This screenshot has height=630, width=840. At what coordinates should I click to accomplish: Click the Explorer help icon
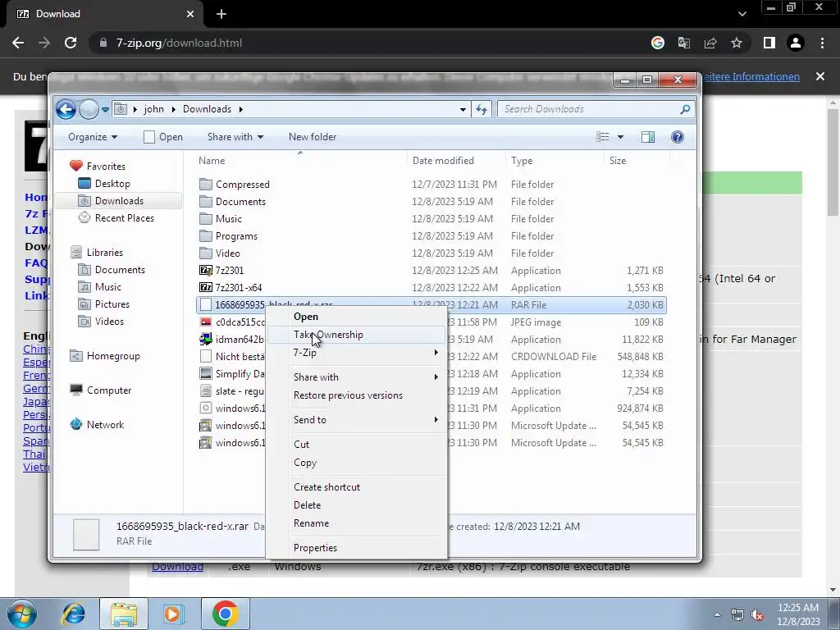tap(677, 137)
